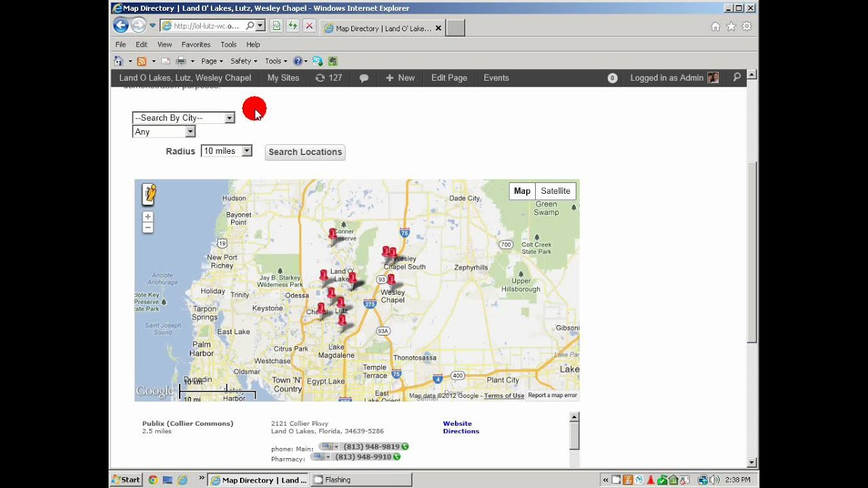Open the Radius 10 miles dropdown

[226, 151]
